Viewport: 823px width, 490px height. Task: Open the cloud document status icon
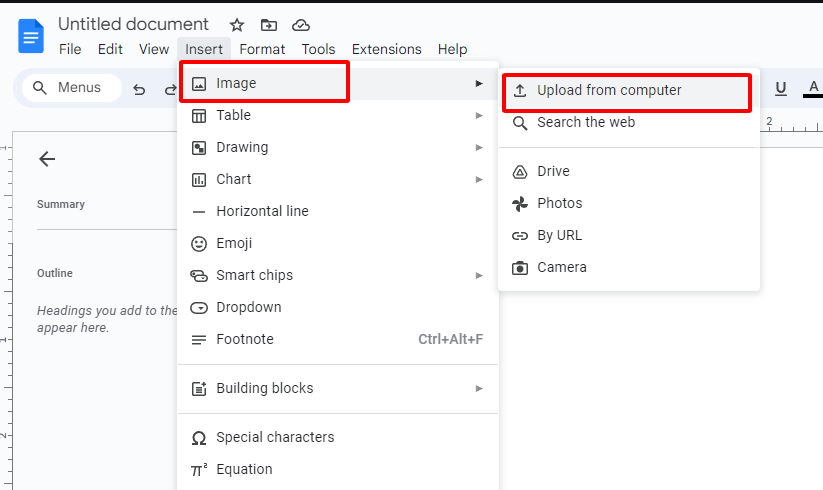300,25
